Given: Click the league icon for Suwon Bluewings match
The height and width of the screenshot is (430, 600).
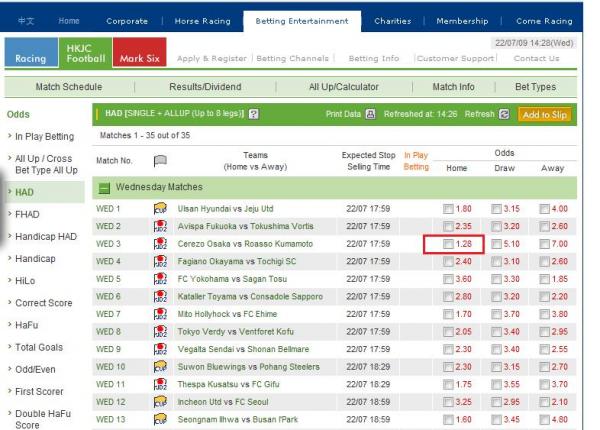Looking at the screenshot, I should coord(159,366).
